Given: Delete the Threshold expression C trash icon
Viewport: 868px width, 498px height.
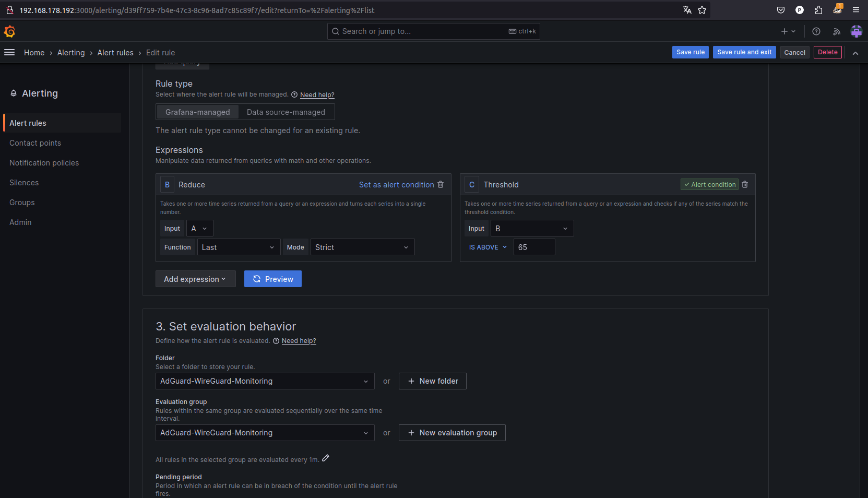Looking at the screenshot, I should [x=745, y=185].
